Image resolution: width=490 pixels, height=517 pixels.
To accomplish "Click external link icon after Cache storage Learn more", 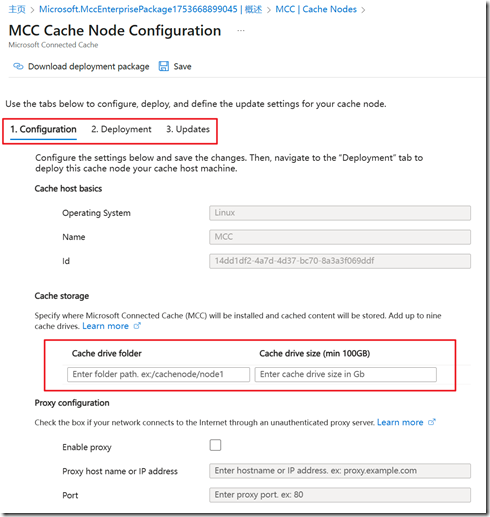I will (137, 326).
